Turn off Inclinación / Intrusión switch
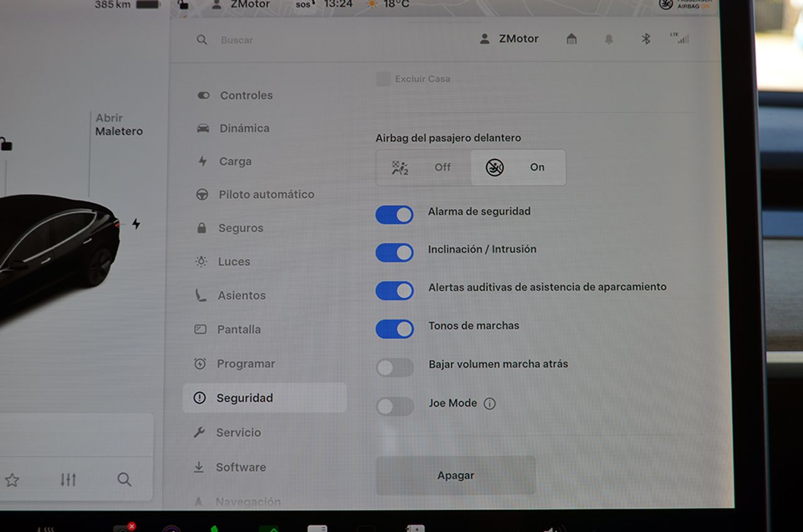 [x=395, y=253]
